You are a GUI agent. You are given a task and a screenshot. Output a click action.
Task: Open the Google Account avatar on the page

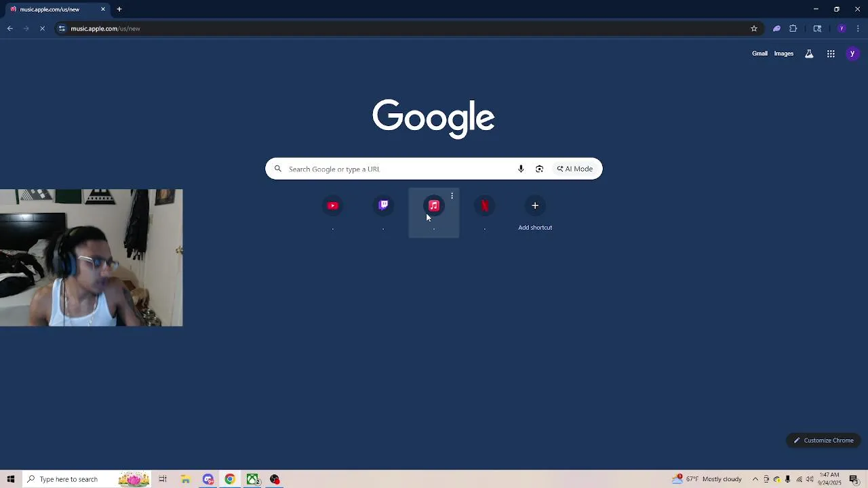[x=852, y=54]
